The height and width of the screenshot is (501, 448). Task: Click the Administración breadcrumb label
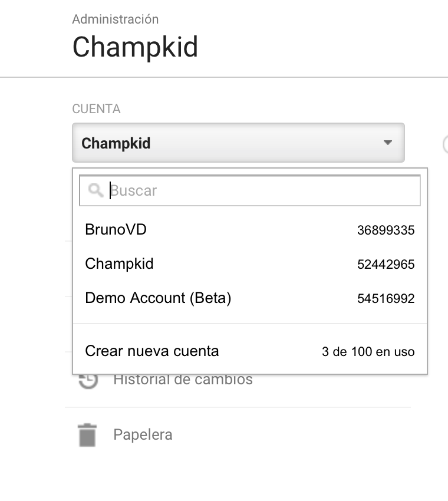(116, 19)
